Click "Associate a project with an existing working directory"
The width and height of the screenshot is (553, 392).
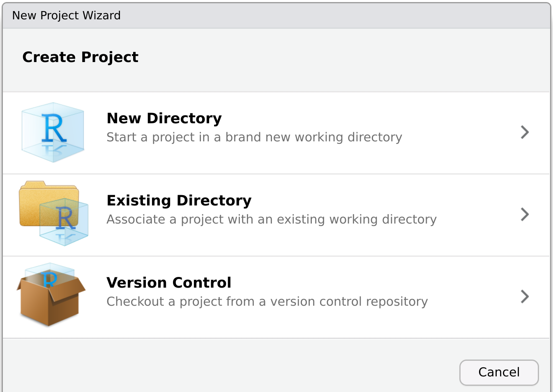pos(271,219)
